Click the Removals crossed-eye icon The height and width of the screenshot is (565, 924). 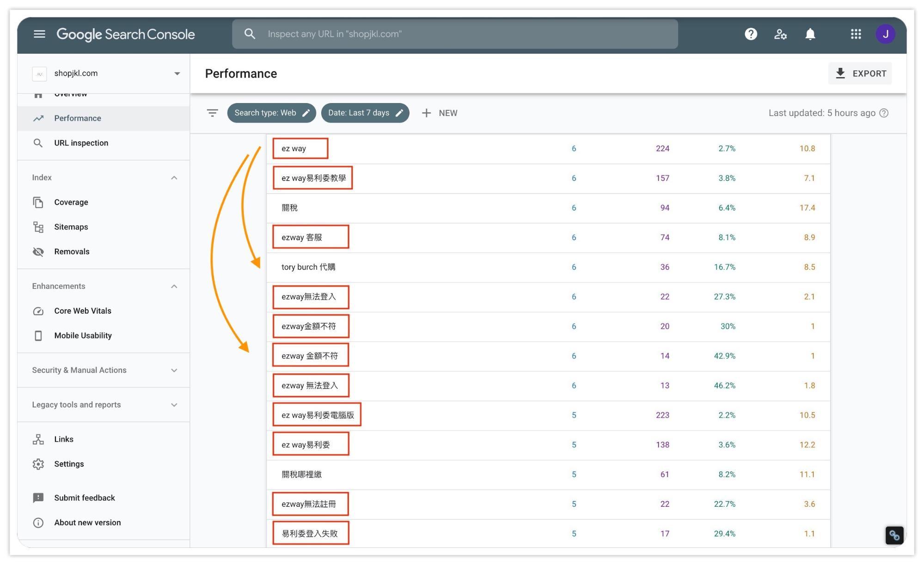tap(38, 251)
